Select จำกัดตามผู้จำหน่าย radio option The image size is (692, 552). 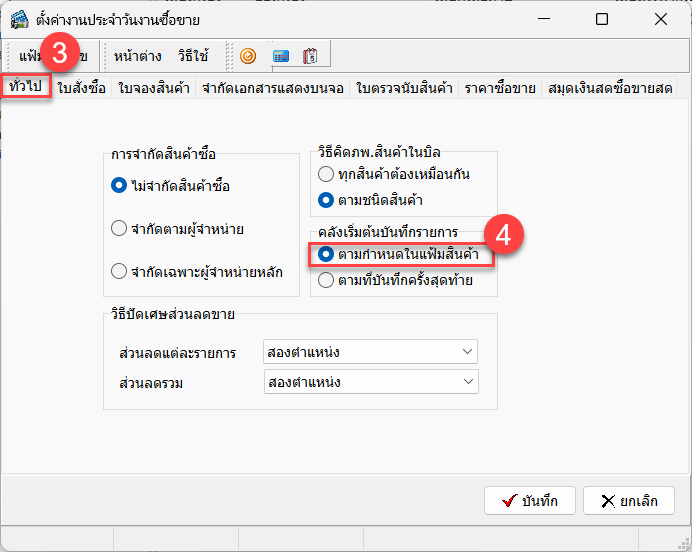119,229
